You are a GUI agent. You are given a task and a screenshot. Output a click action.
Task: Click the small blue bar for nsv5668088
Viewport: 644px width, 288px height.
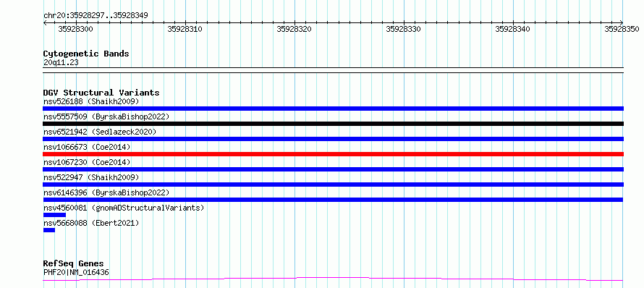[x=49, y=230]
